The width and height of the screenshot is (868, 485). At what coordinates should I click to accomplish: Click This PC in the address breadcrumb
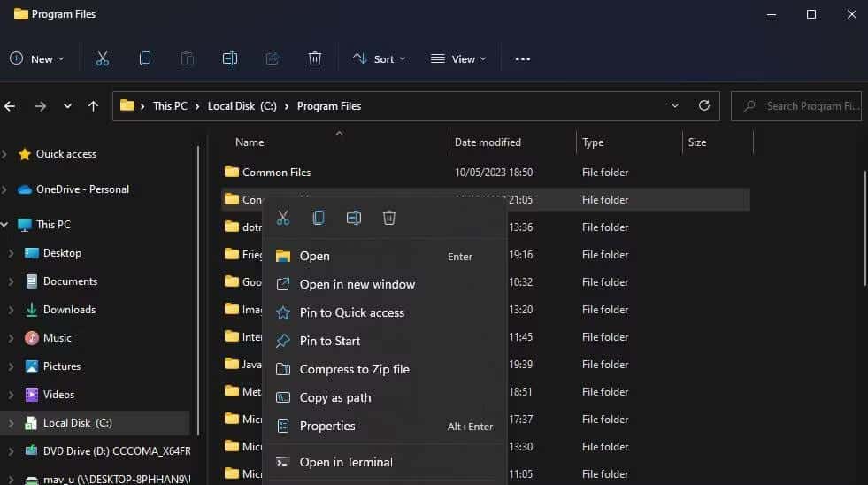click(x=170, y=105)
